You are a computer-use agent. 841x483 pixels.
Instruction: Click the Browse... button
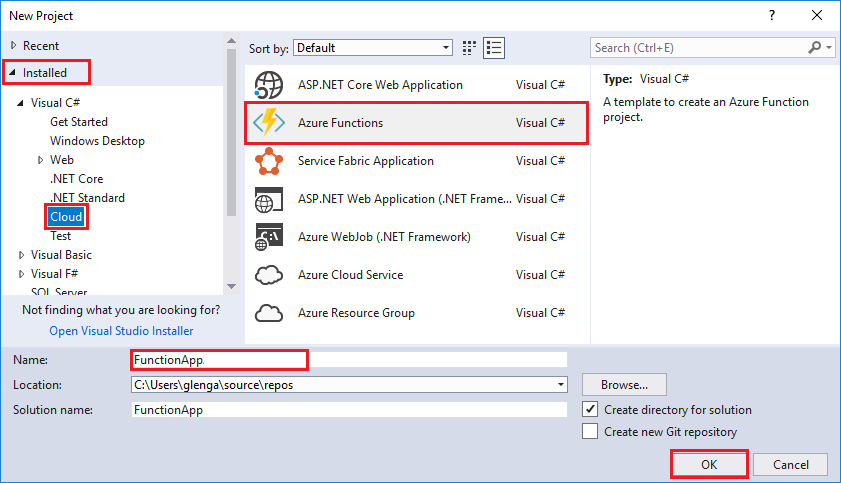click(624, 384)
